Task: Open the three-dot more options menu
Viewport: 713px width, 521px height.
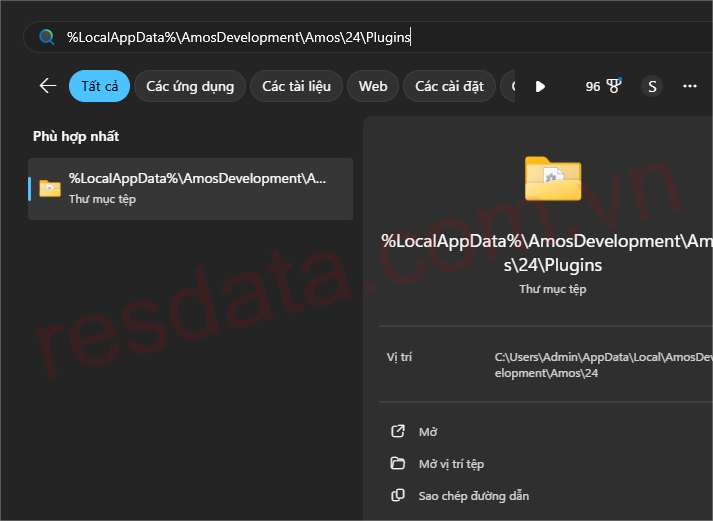Action: click(x=689, y=86)
